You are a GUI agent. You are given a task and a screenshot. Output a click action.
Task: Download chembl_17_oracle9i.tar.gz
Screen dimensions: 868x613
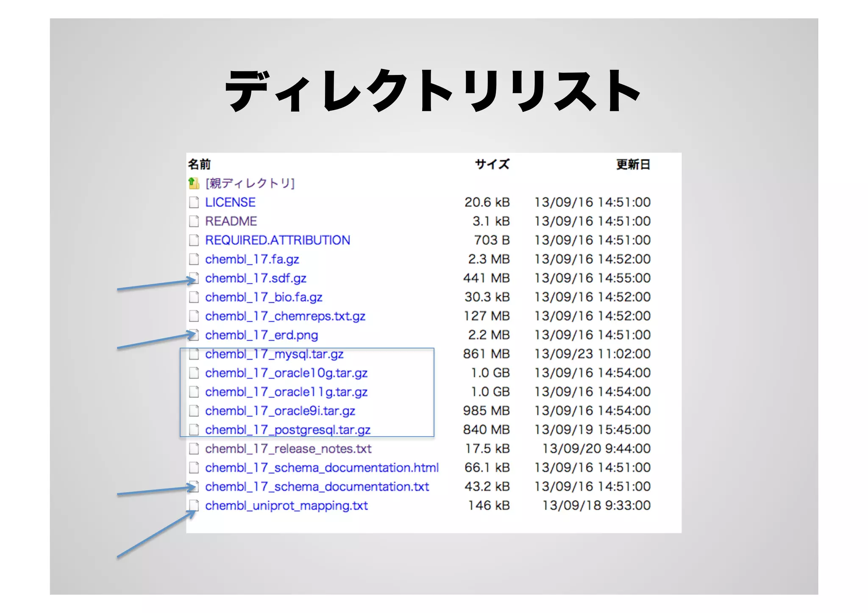coord(280,411)
